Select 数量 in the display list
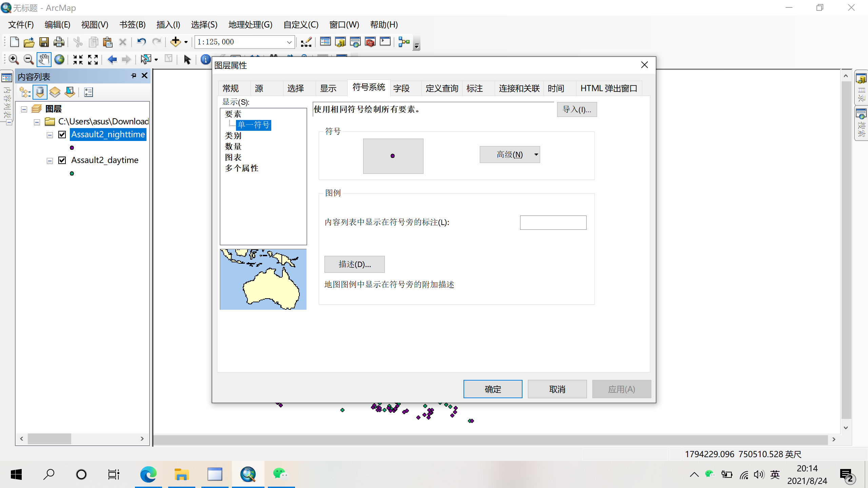Viewport: 868px width, 488px height. 233,146
